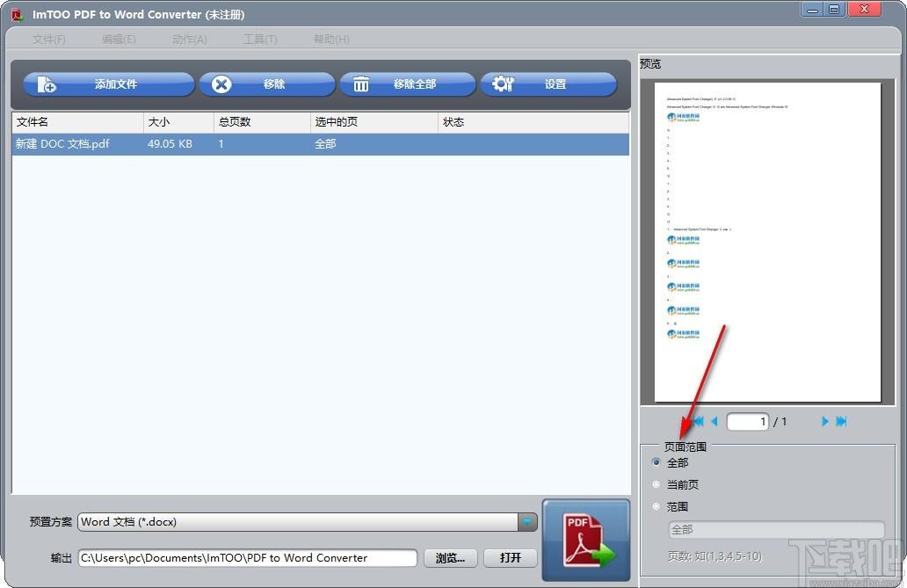Image resolution: width=907 pixels, height=588 pixels.
Task: Click the Add File (添加文件) button
Action: click(x=109, y=84)
